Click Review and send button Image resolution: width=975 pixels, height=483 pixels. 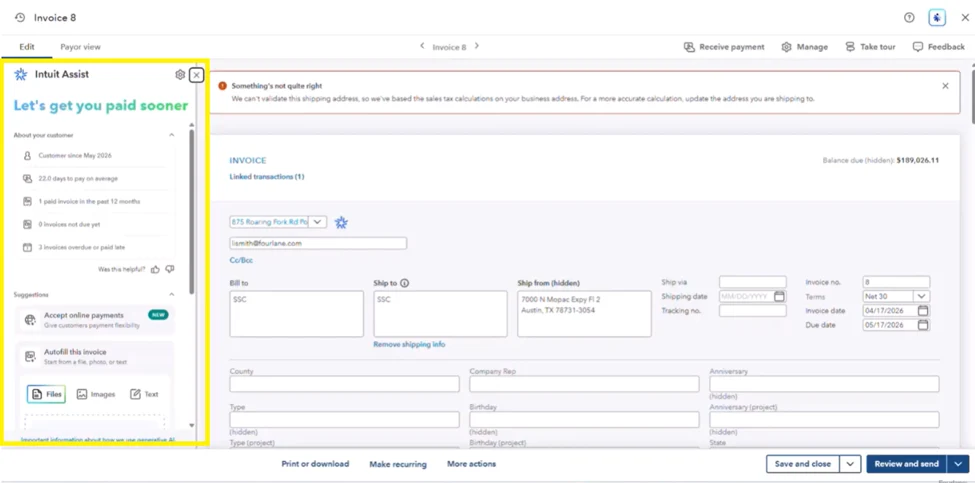[x=906, y=464]
